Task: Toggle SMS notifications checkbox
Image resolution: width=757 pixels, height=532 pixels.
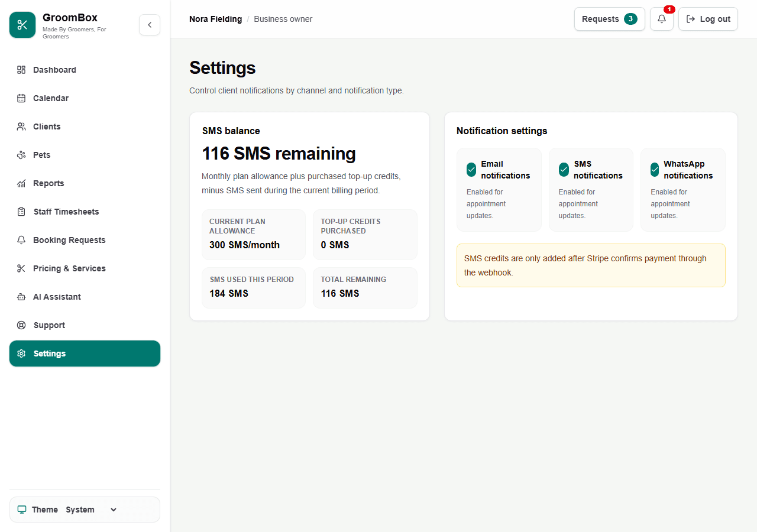Action: click(x=564, y=170)
